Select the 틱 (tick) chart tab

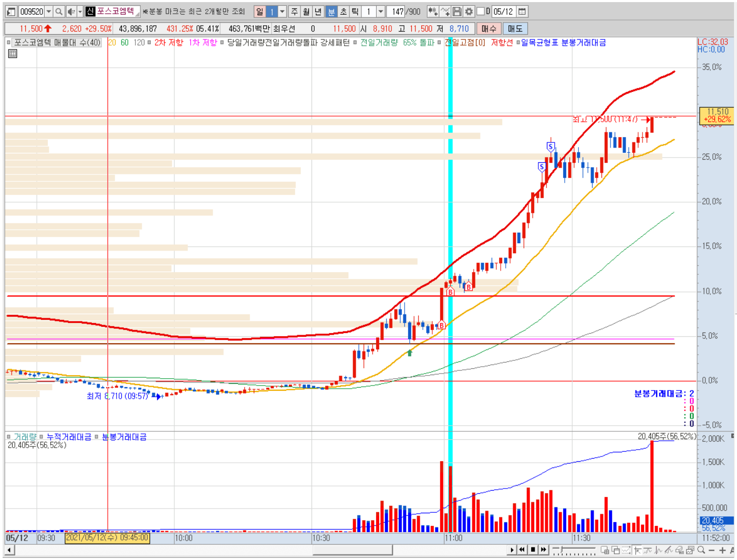click(355, 12)
